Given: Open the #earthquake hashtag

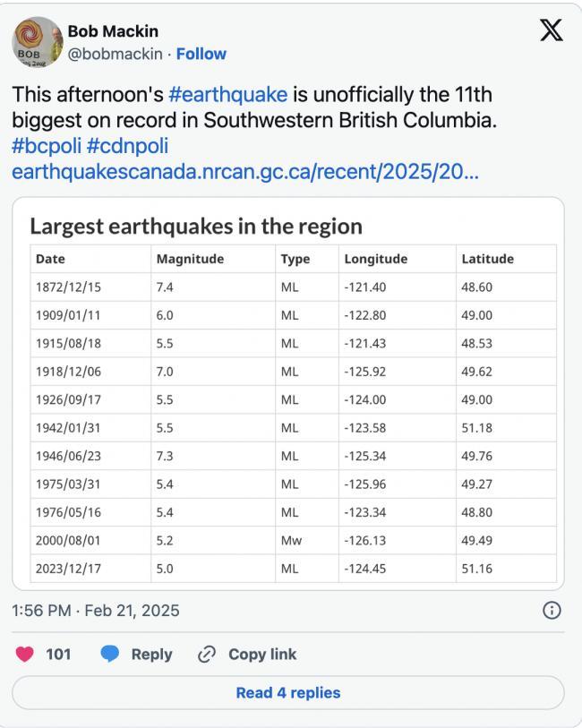Looking at the screenshot, I should click(227, 95).
